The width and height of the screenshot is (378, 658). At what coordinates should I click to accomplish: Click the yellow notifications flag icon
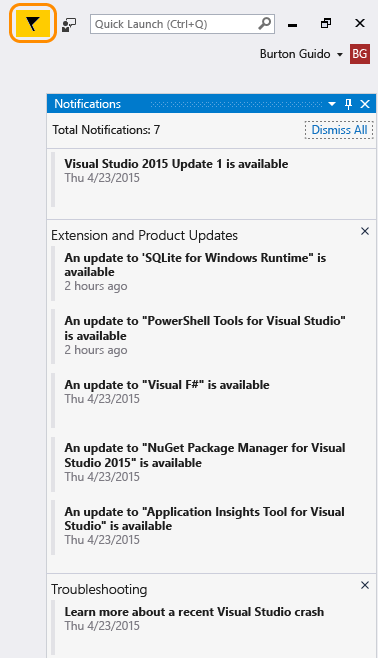pyautogui.click(x=33, y=24)
